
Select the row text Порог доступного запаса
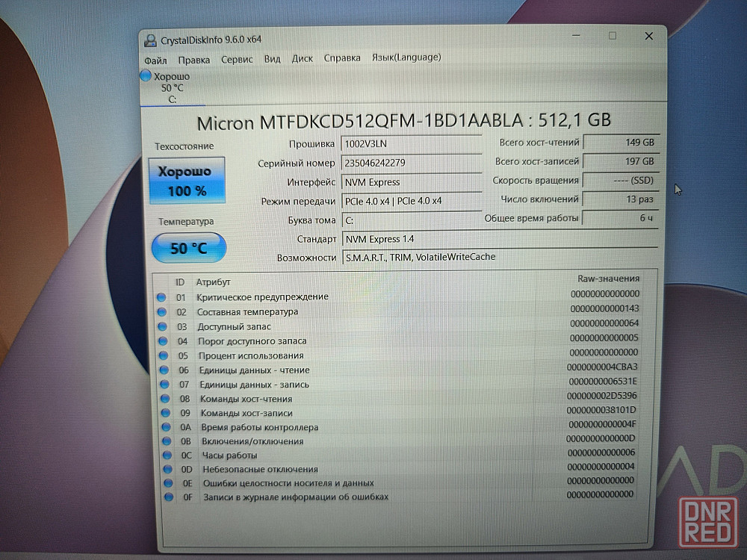pos(252,341)
